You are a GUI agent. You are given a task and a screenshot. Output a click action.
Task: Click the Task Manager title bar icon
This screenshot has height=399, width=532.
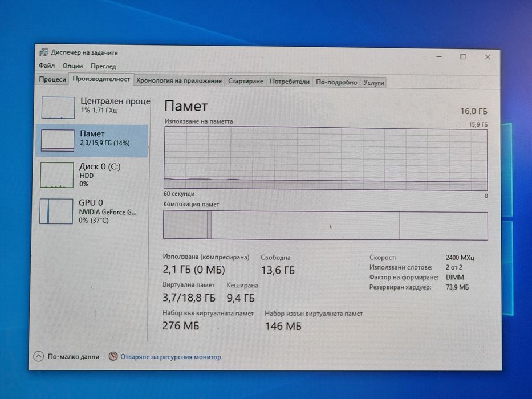(44, 52)
